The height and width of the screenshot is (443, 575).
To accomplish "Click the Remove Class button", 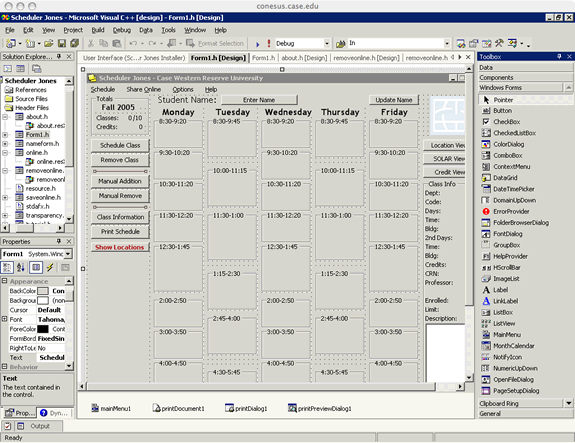I will coord(120,160).
